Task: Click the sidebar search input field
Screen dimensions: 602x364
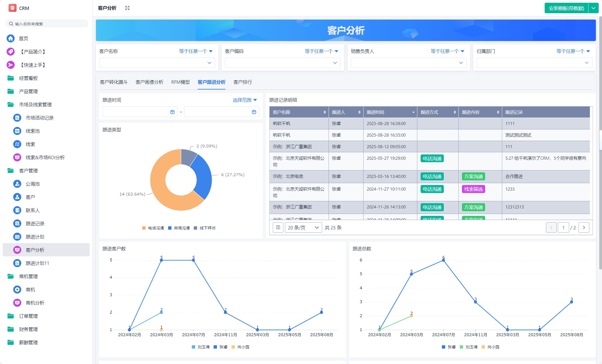Action: point(47,24)
